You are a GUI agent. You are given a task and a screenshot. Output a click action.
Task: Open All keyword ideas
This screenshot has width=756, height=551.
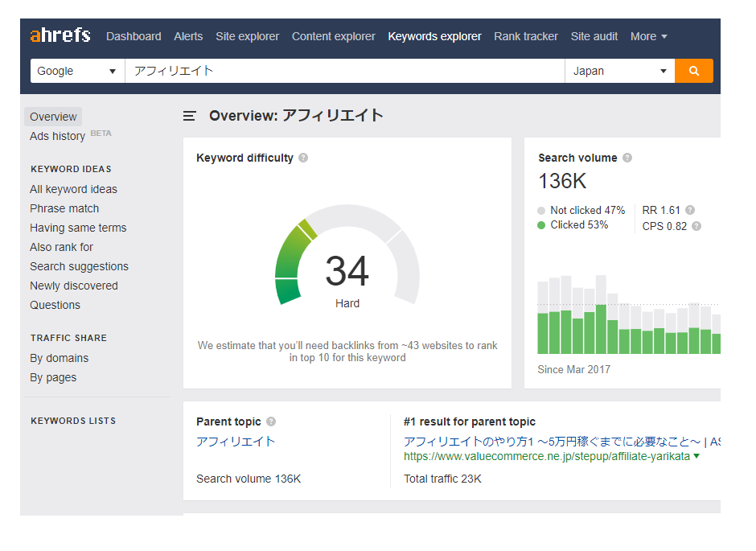(73, 189)
